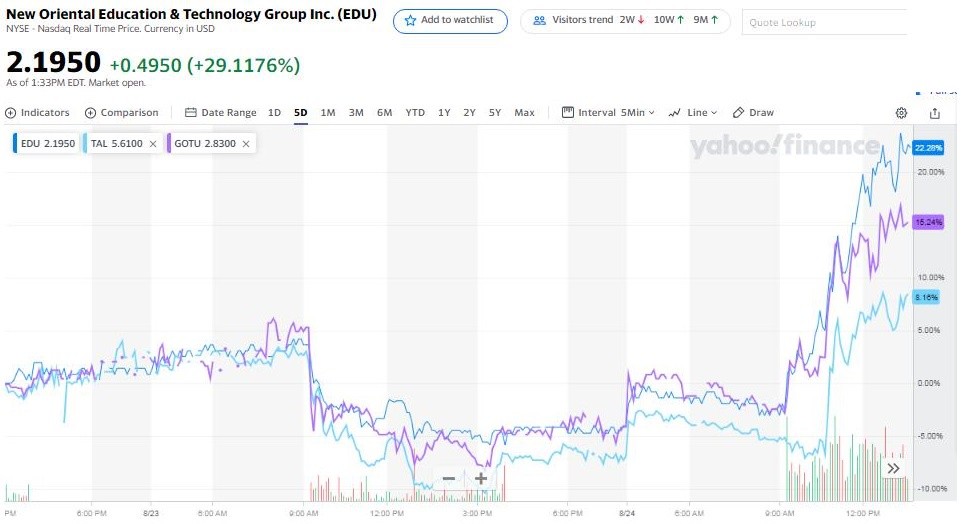Open the Comparison tool
Image resolution: width=961 pixels, height=524 pixels.
tap(122, 113)
